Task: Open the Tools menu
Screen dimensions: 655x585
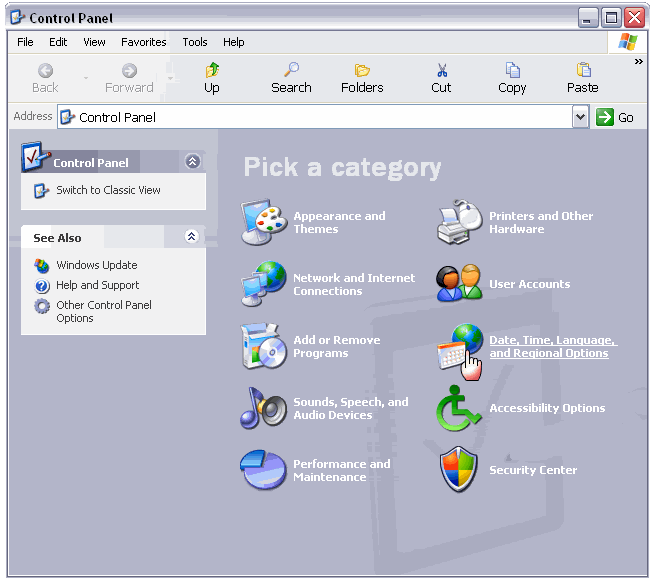Action: pyautogui.click(x=195, y=42)
